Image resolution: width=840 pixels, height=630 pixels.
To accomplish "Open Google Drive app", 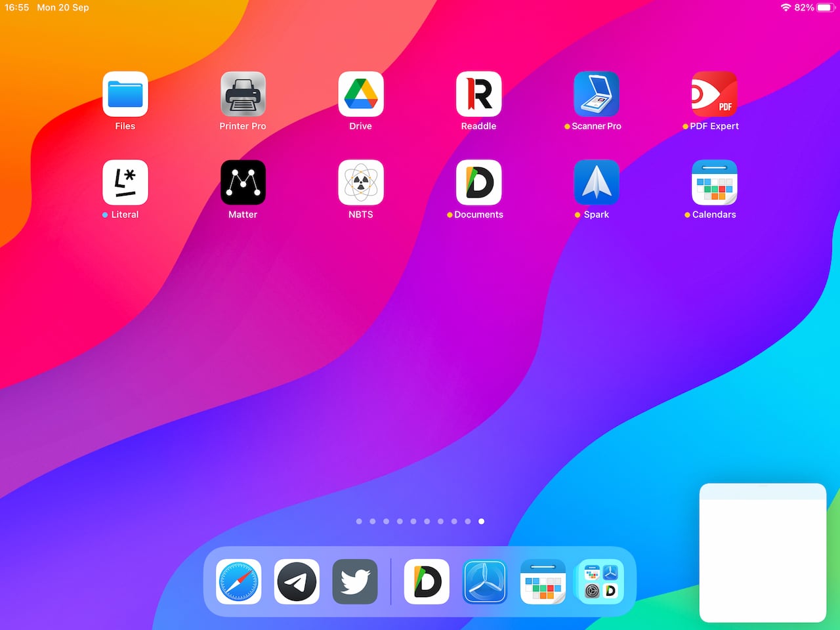I will [x=360, y=94].
